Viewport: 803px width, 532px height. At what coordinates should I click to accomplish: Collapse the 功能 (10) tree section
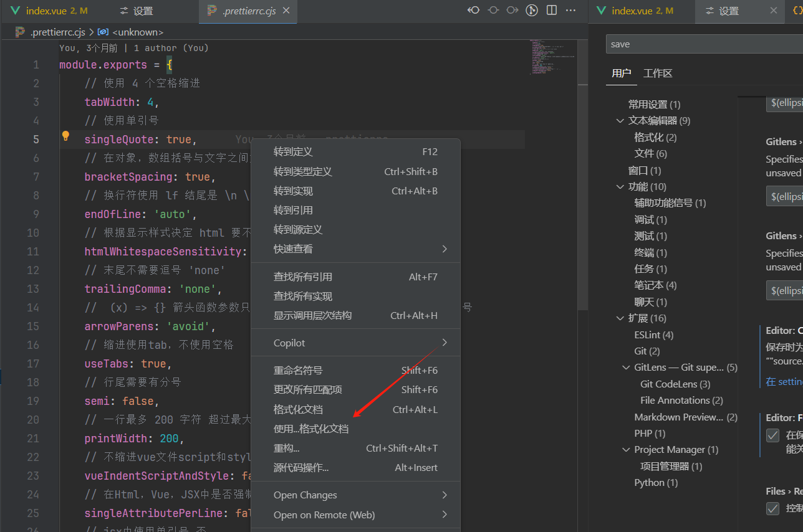click(620, 187)
